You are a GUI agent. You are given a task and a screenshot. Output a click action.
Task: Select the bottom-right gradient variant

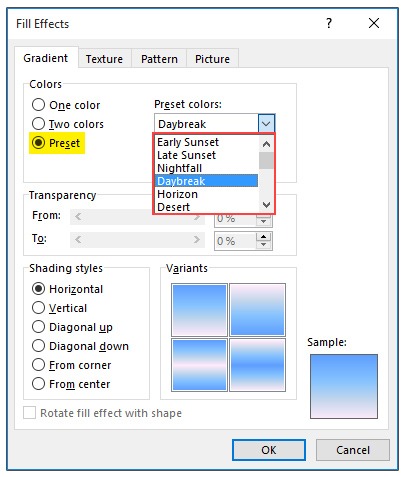257,365
